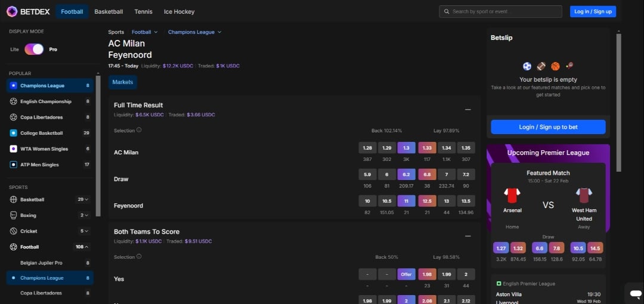This screenshot has height=304, width=644.
Task: Click the Offer button for Yes
Action: [406, 274]
